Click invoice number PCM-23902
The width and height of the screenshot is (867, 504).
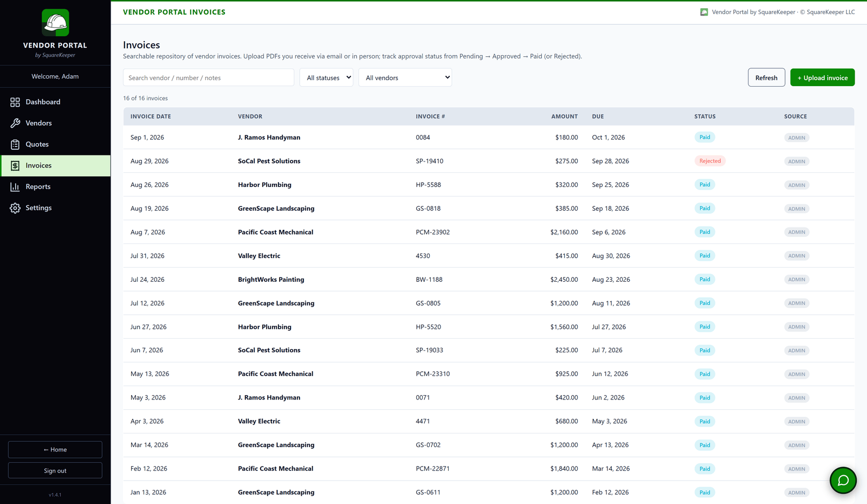433,232
